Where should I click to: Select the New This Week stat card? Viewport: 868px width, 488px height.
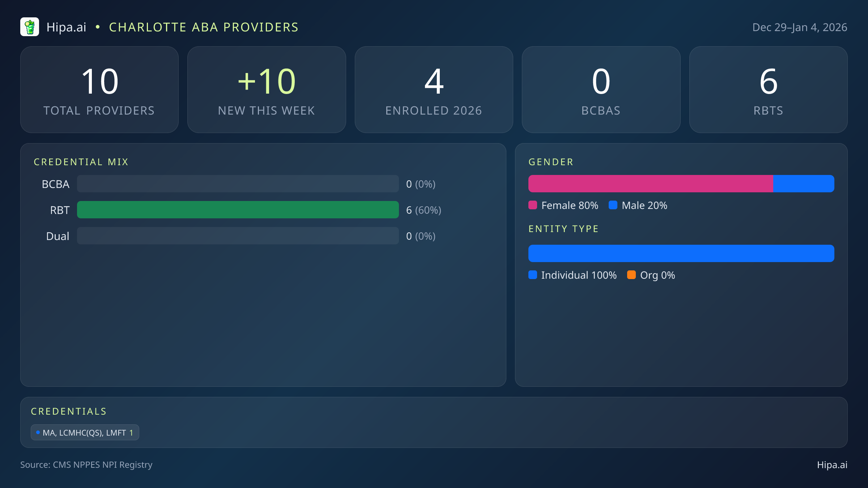pyautogui.click(x=267, y=89)
